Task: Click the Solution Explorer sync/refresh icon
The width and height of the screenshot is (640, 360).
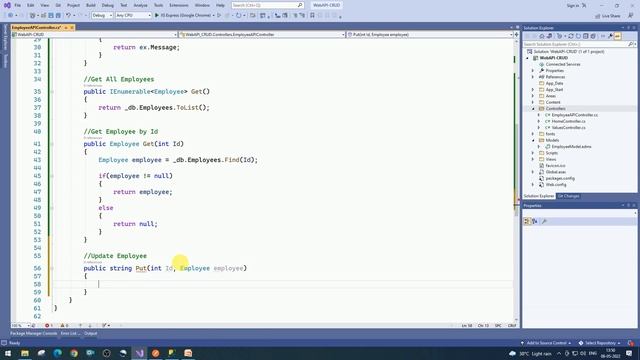Action: point(571,36)
